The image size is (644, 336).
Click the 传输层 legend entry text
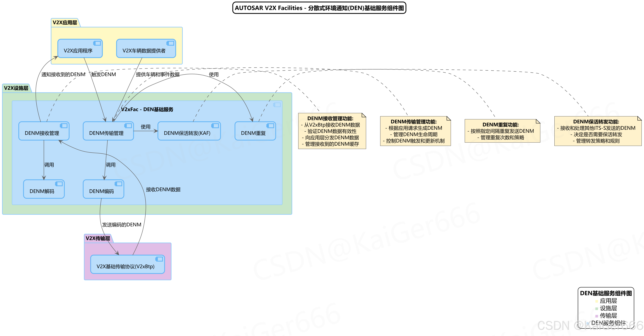(608, 316)
